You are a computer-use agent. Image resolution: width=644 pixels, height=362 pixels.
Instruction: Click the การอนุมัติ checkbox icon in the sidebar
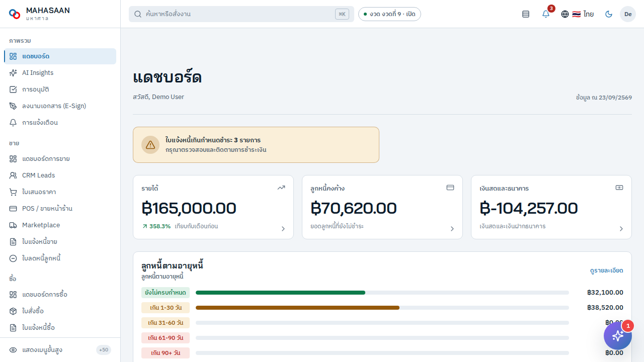pyautogui.click(x=13, y=89)
